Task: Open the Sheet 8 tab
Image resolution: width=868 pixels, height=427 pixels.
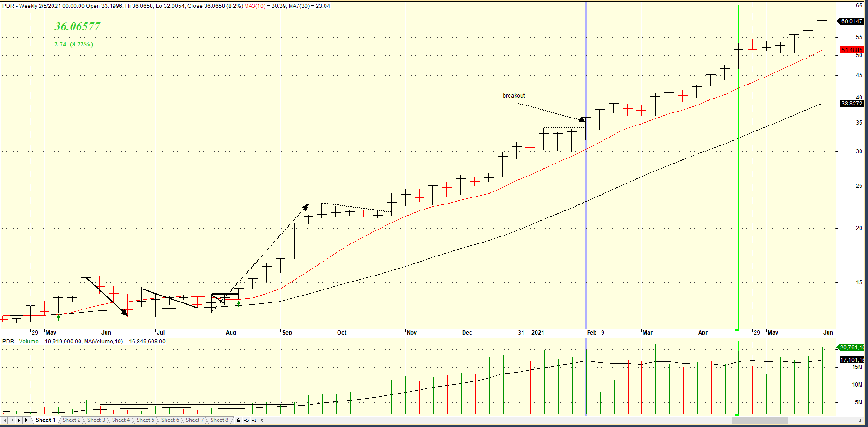Action: (219, 420)
